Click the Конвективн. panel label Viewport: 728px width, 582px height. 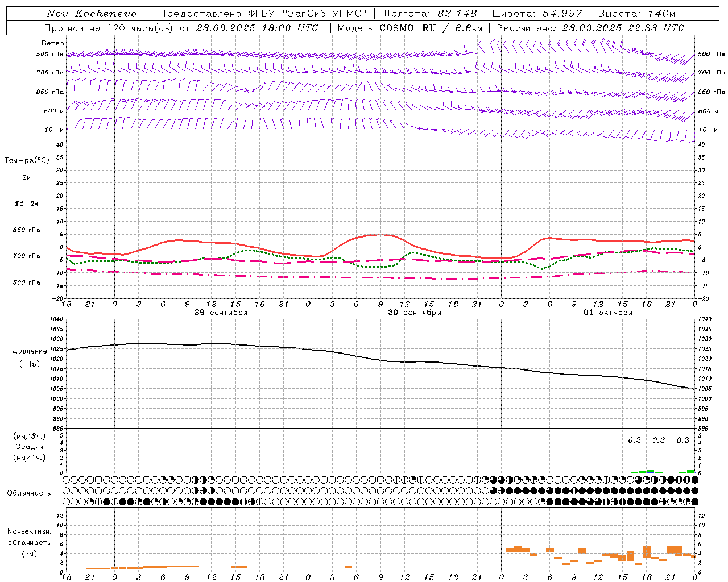[x=30, y=531]
